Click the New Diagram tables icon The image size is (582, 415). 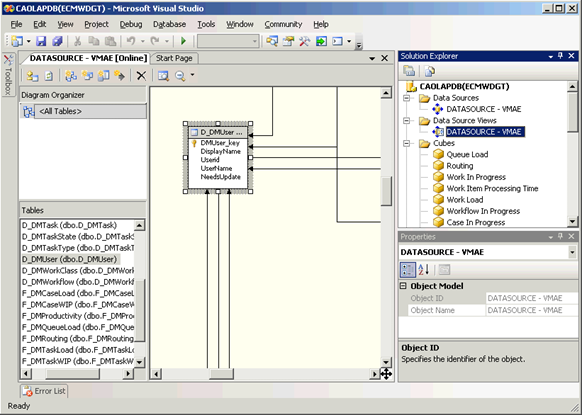pyautogui.click(x=71, y=76)
